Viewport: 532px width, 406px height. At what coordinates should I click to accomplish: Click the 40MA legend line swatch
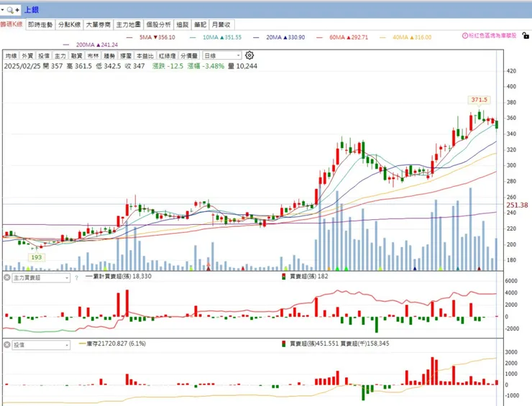point(382,37)
